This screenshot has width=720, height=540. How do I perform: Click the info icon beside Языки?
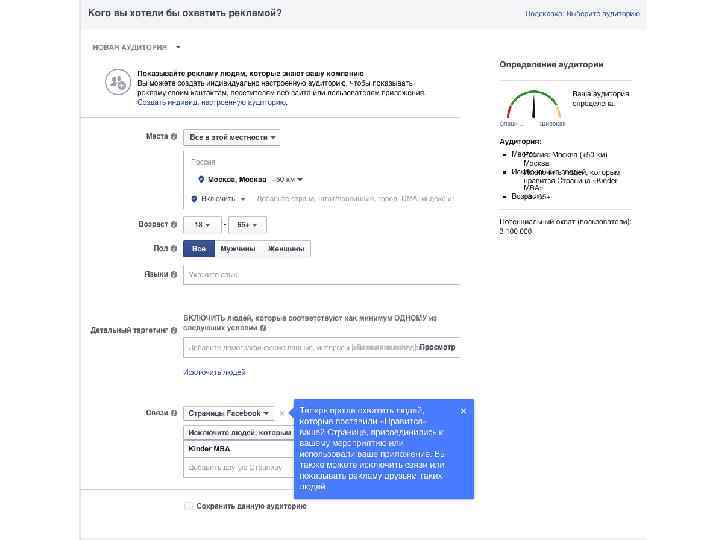(174, 274)
